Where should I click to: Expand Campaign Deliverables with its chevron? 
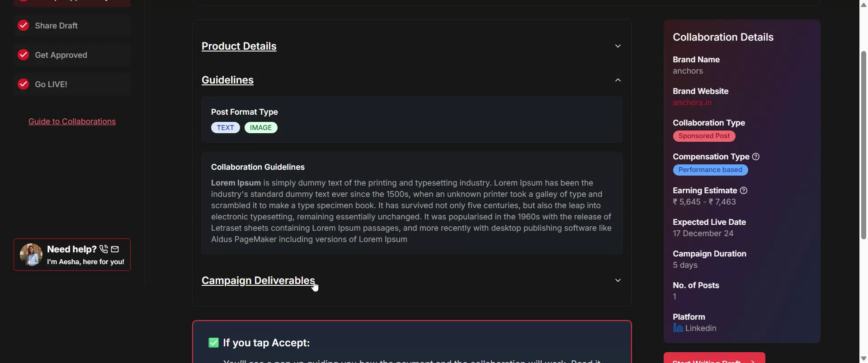[x=618, y=280]
